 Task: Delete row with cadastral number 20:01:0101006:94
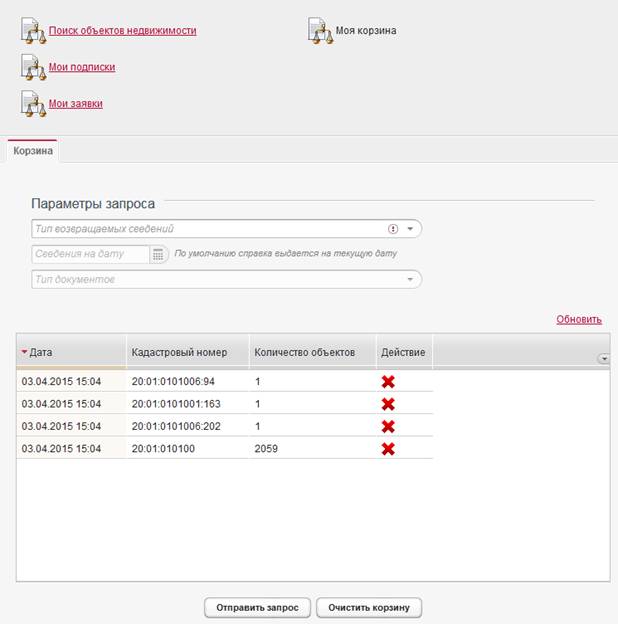[x=388, y=381]
